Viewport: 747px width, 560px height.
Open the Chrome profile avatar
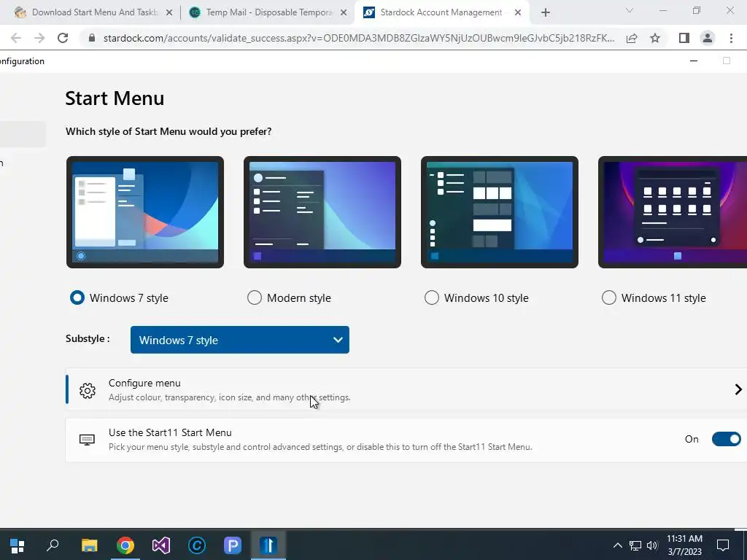pyautogui.click(x=708, y=38)
